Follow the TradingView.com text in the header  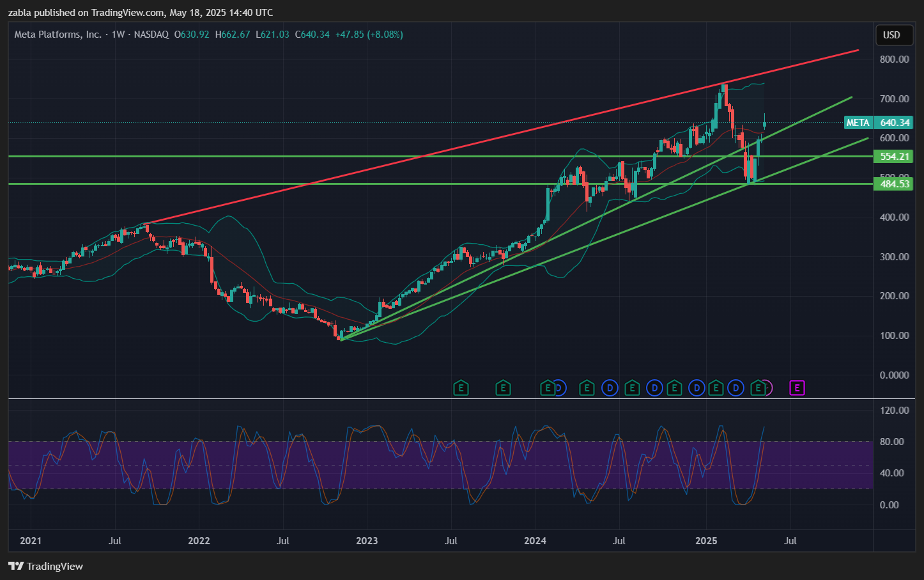(127, 13)
